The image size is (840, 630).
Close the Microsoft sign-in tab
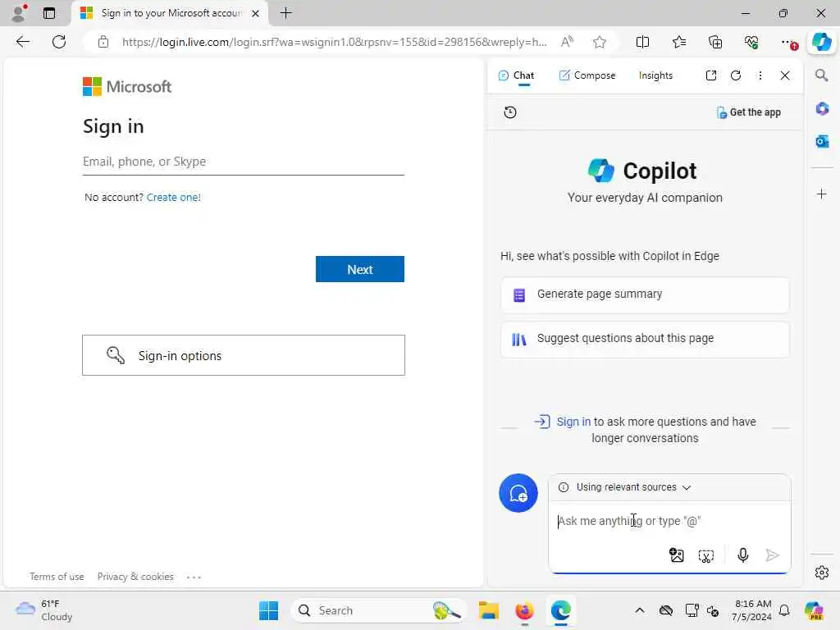click(x=256, y=13)
